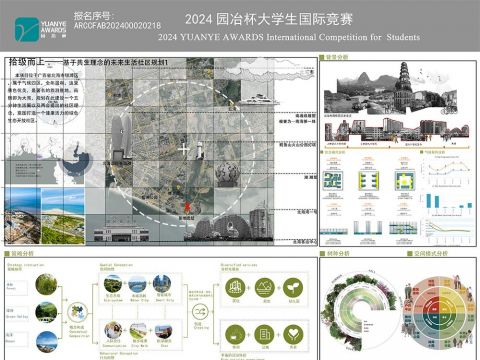Click the green buildings service icon
The width and height of the screenshot is (480, 360).
tap(235, 287)
